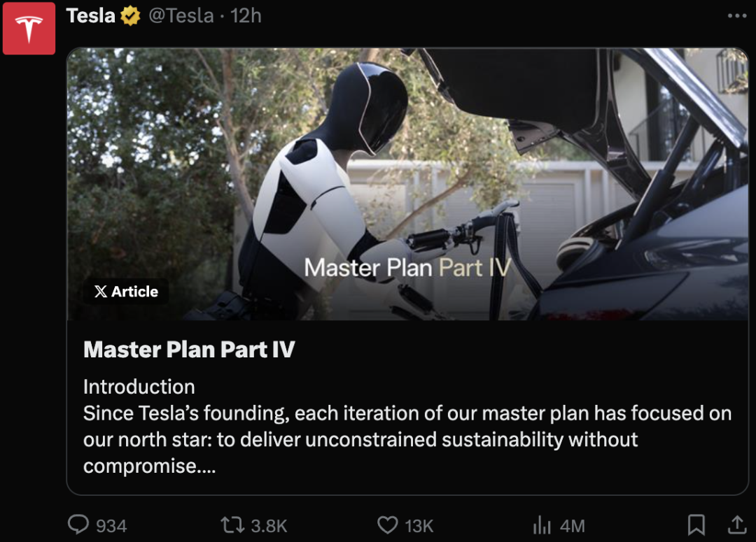Like the post with the heart icon
Image resolution: width=756 pixels, height=542 pixels.
coord(387,525)
